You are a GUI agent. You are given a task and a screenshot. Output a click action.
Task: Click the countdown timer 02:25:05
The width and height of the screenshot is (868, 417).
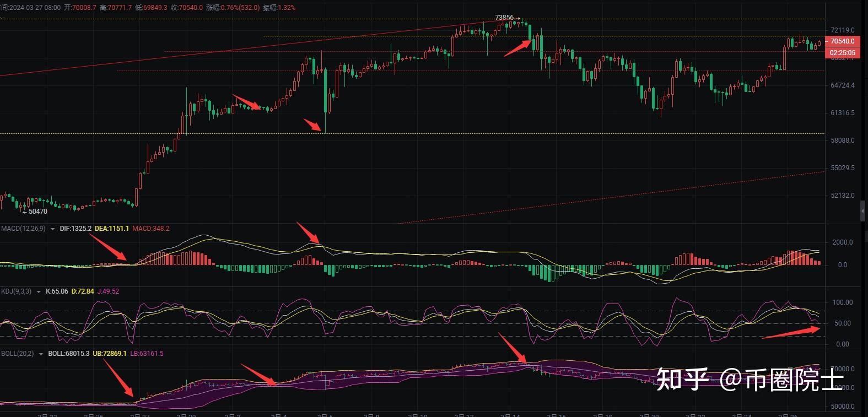point(843,53)
